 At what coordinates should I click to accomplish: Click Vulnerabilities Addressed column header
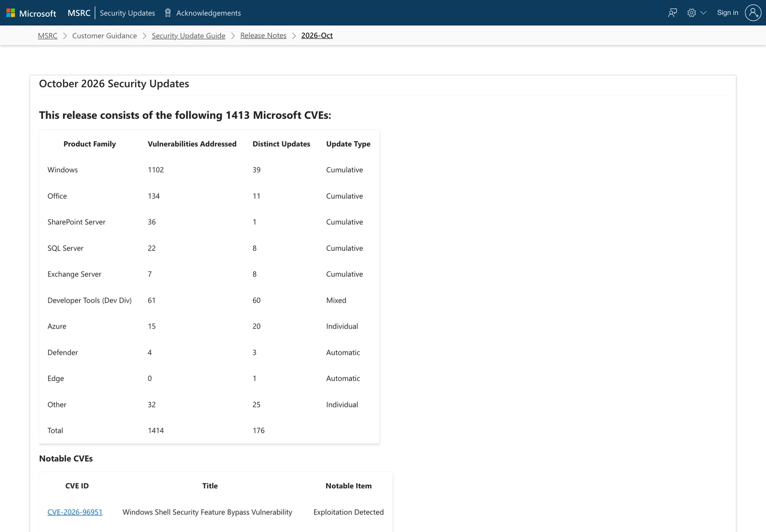[192, 144]
